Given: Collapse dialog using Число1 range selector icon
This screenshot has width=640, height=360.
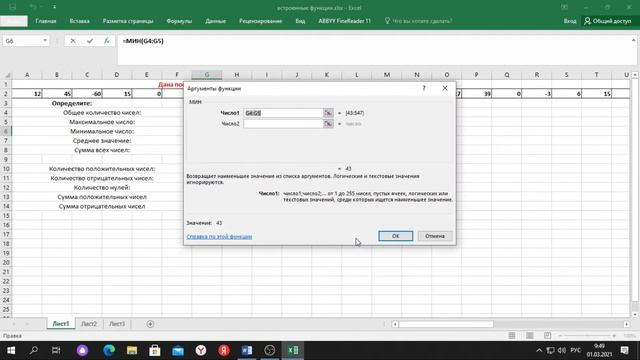Looking at the screenshot, I should pos(328,113).
